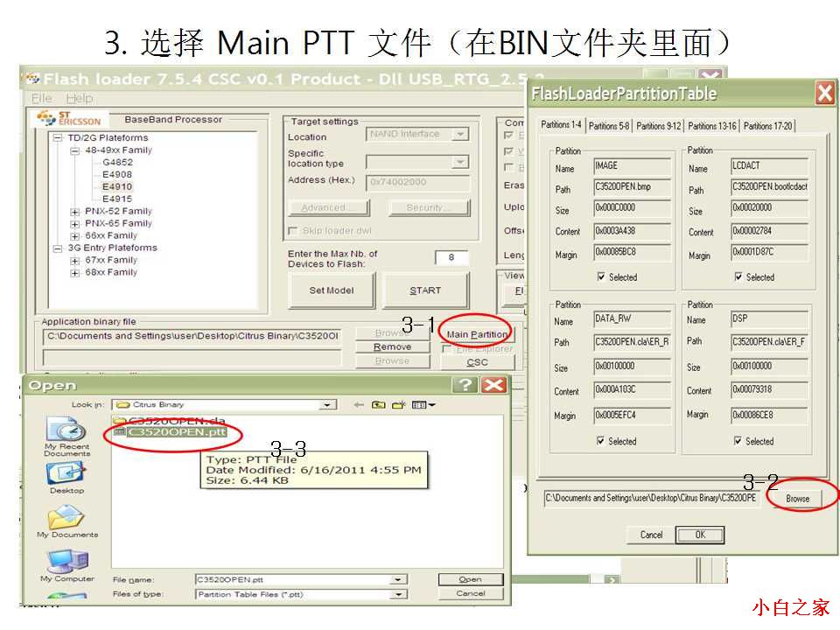
Task: Select E4915 in platform tree
Action: click(116, 199)
